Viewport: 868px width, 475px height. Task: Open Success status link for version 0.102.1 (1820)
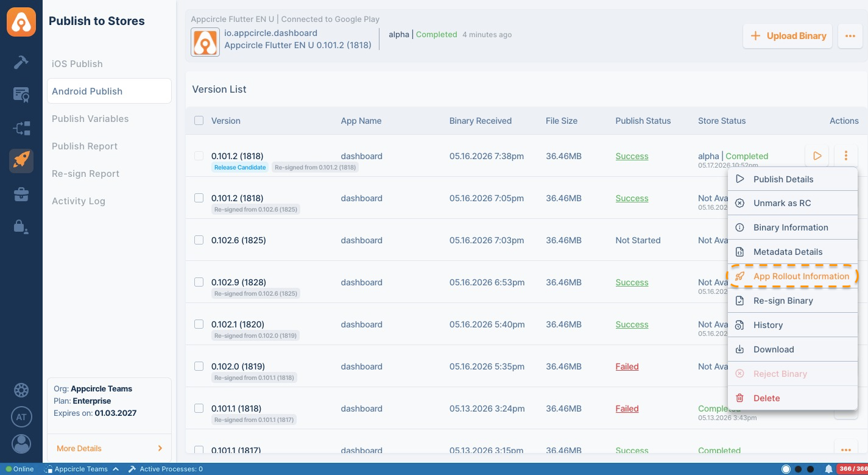pos(632,324)
